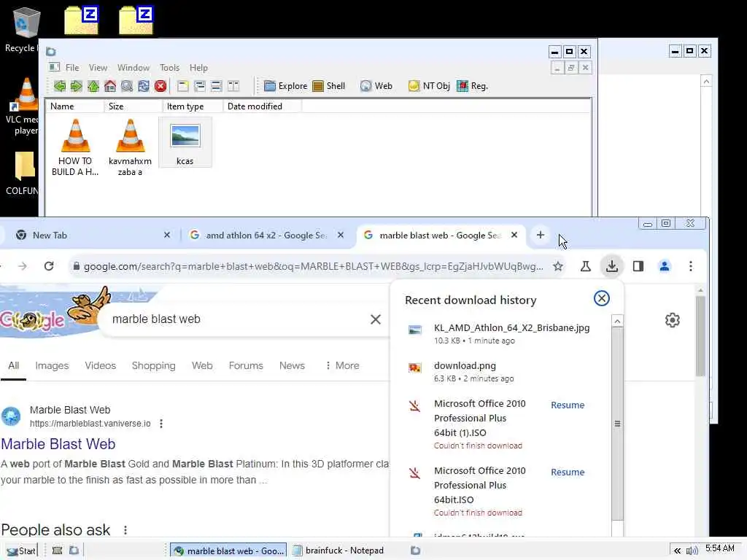The width and height of the screenshot is (747, 560).
Task: Bookmark this page with the star icon
Action: [x=558, y=266]
